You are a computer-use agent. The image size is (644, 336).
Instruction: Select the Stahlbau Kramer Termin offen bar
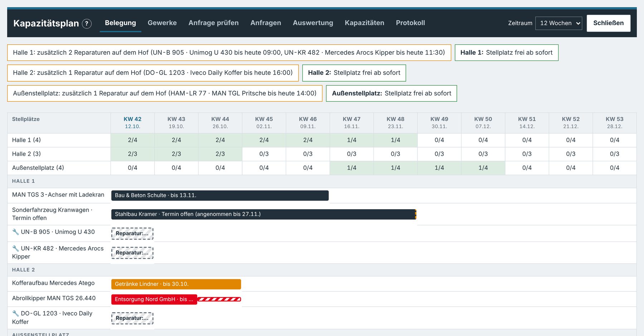264,214
